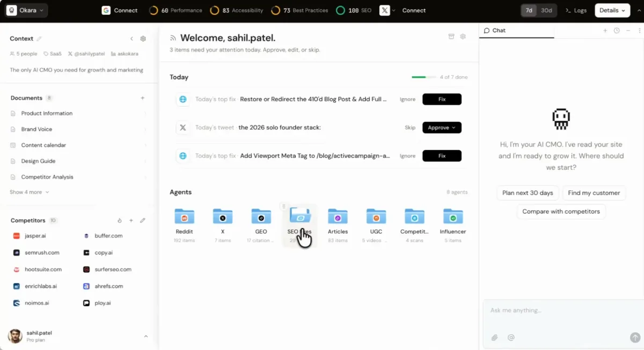Open the X agent folder
Screen dimensions: 644x350
222,225
